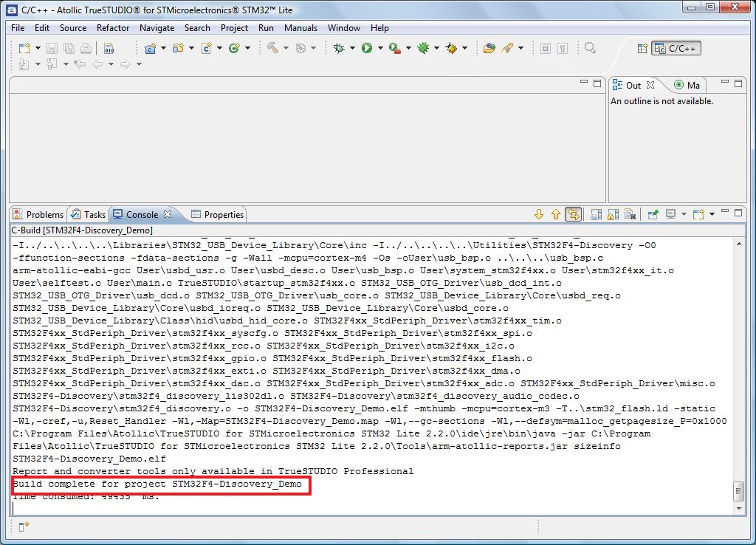Viewport: 756px width, 545px height.
Task: Click the Save All icon
Action: (x=69, y=48)
